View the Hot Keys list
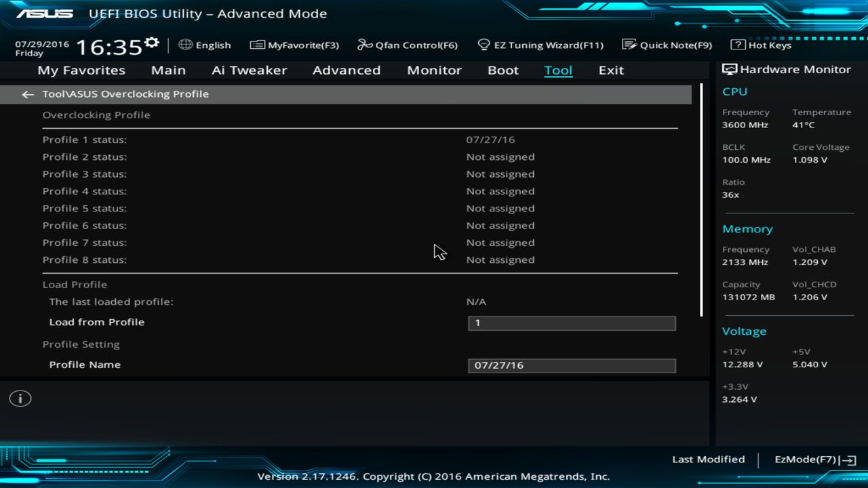This screenshot has height=488, width=868. (x=760, y=45)
